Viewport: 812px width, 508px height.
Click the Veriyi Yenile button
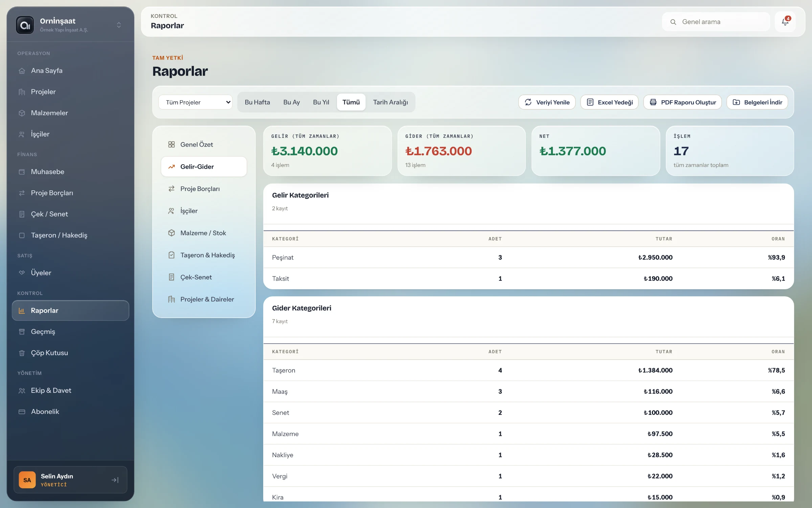click(x=547, y=102)
